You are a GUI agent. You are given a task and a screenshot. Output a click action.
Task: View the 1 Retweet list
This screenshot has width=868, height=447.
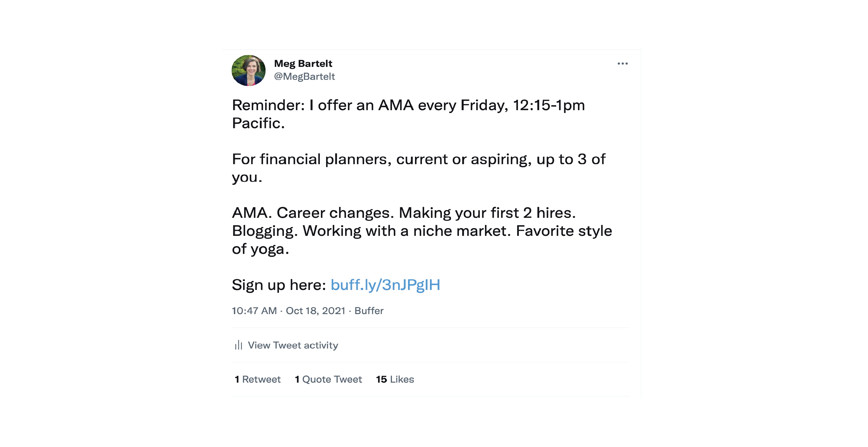click(x=257, y=379)
